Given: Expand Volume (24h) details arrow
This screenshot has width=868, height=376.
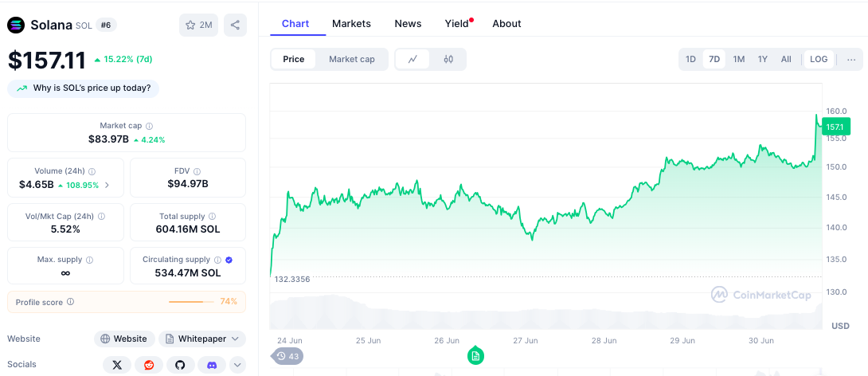Looking at the screenshot, I should click(x=107, y=185).
